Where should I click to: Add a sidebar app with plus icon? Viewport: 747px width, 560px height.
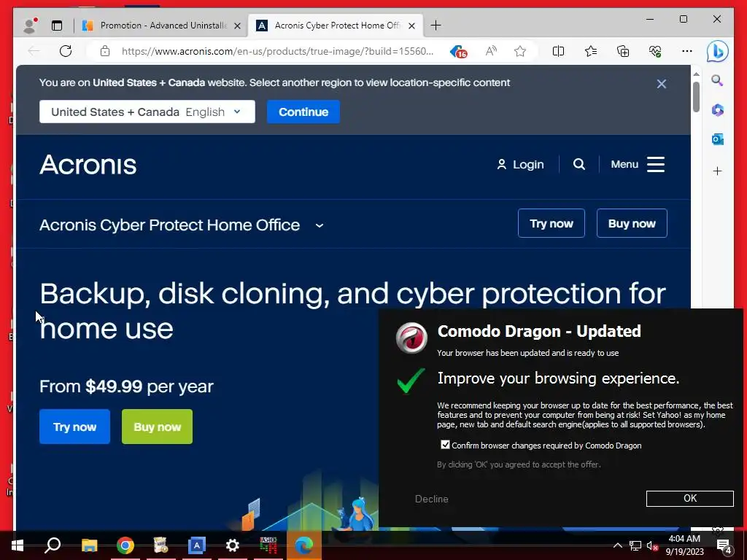pyautogui.click(x=718, y=171)
